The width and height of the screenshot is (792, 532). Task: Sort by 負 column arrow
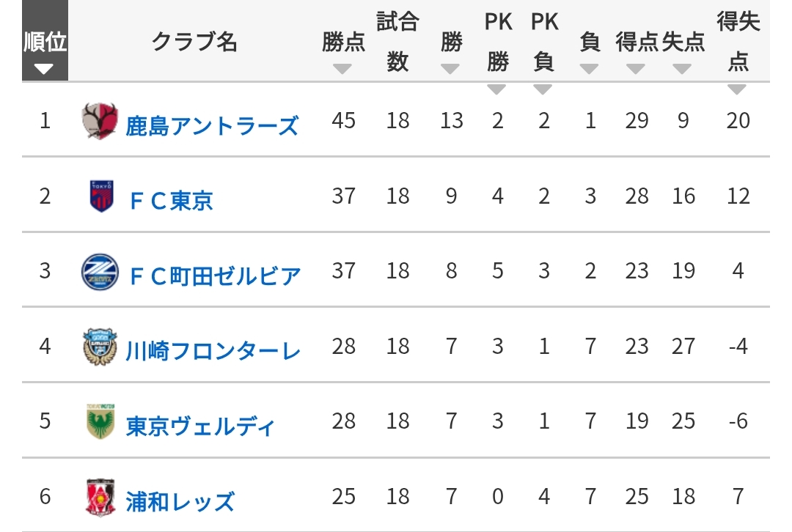click(589, 69)
